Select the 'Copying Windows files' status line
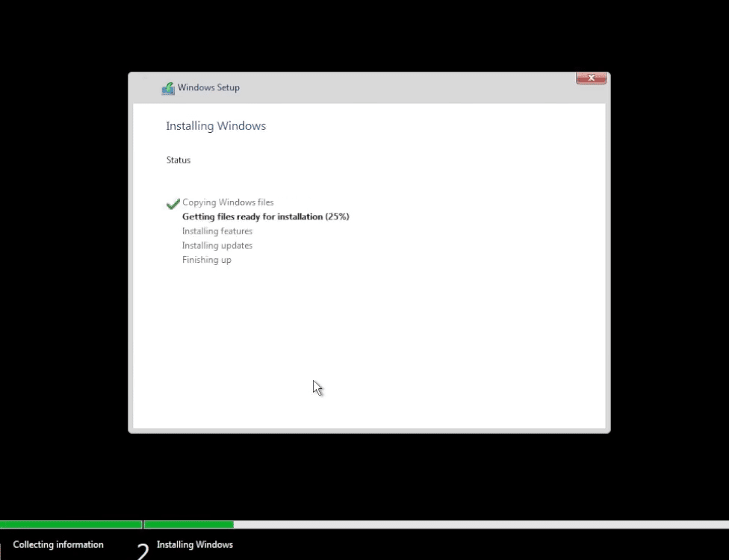Image resolution: width=729 pixels, height=560 pixels. [228, 202]
